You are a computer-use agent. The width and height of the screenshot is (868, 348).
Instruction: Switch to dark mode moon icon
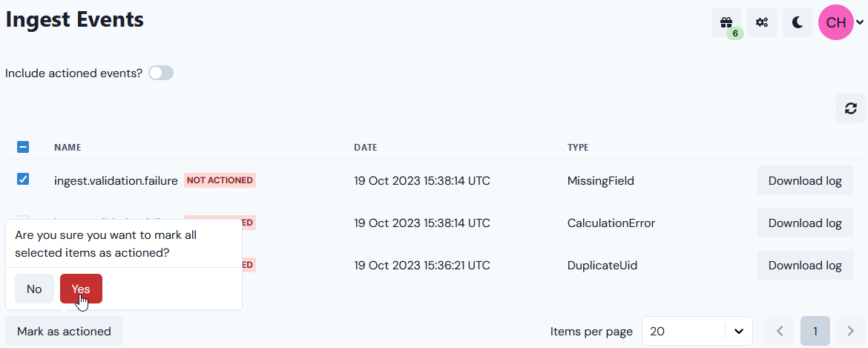[797, 23]
